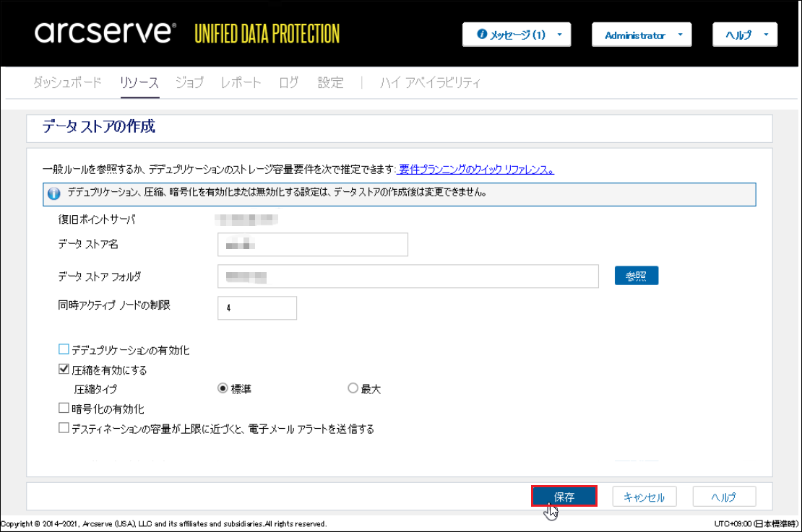Open the メッセージ (1) dropdown
The width and height of the screenshot is (802, 532).
pos(517,35)
